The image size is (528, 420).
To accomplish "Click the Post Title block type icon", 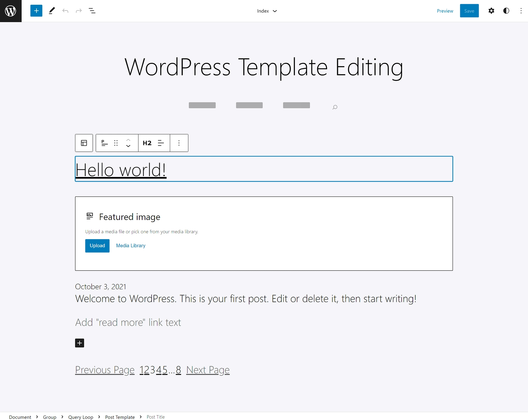I will tap(105, 143).
